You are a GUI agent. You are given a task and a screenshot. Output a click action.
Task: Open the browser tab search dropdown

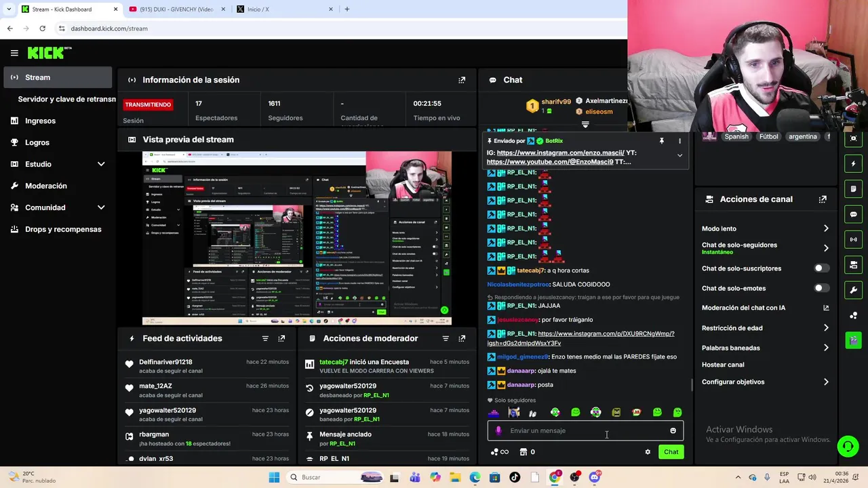click(x=9, y=9)
